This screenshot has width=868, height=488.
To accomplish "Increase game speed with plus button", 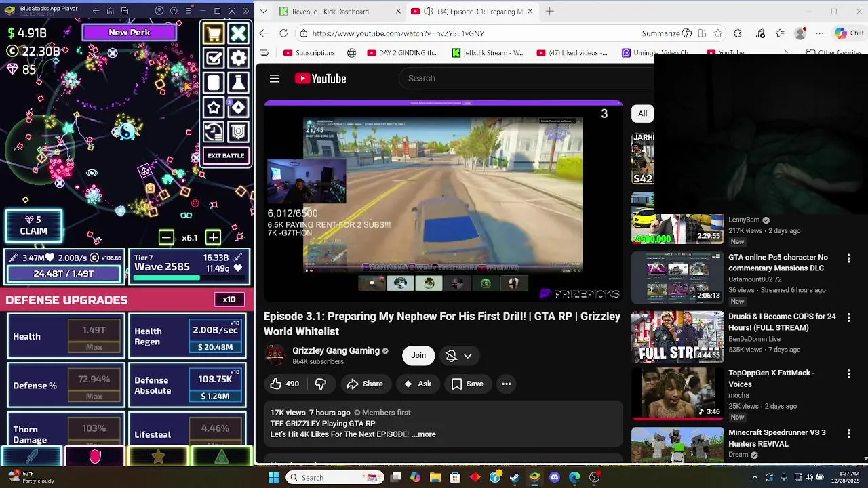I will [x=213, y=237].
